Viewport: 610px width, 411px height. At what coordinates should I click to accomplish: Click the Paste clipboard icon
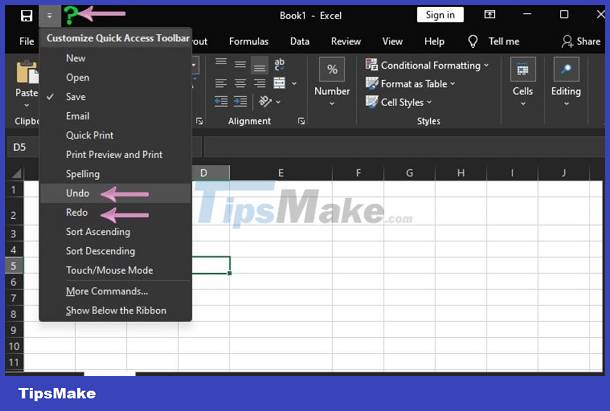(x=27, y=73)
